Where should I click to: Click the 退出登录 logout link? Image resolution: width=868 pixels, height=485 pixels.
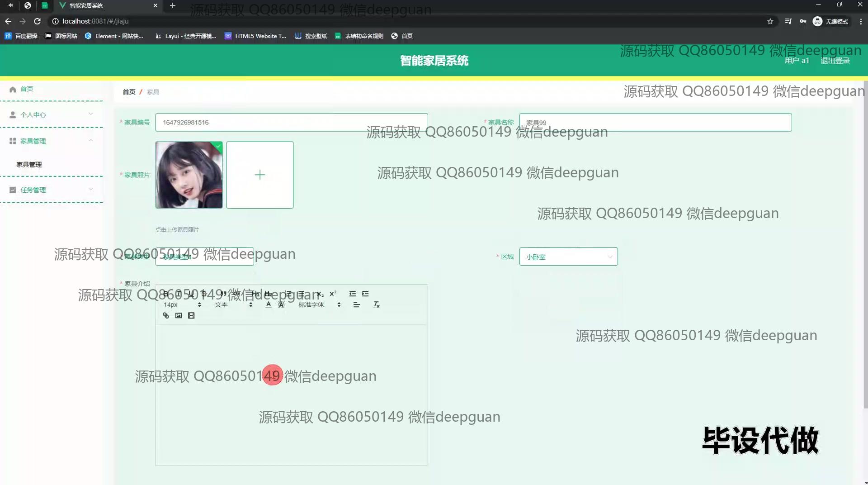coord(835,61)
